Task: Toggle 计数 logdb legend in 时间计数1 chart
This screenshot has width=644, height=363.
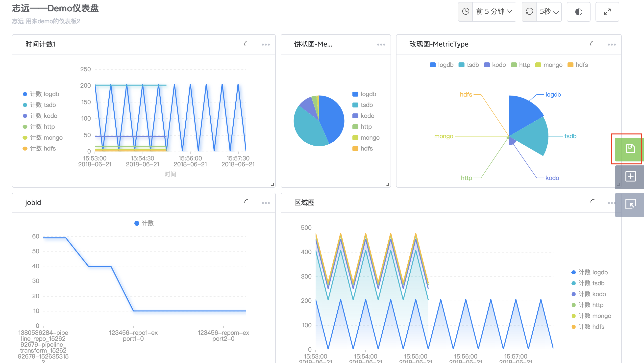Action: [41, 94]
